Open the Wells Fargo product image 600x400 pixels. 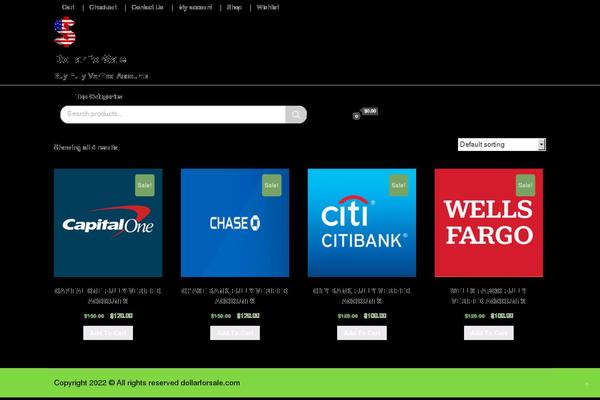pos(489,223)
